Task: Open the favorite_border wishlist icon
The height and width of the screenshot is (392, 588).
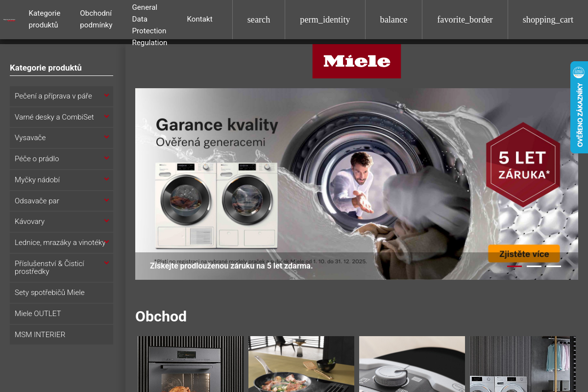Action: pyautogui.click(x=465, y=20)
